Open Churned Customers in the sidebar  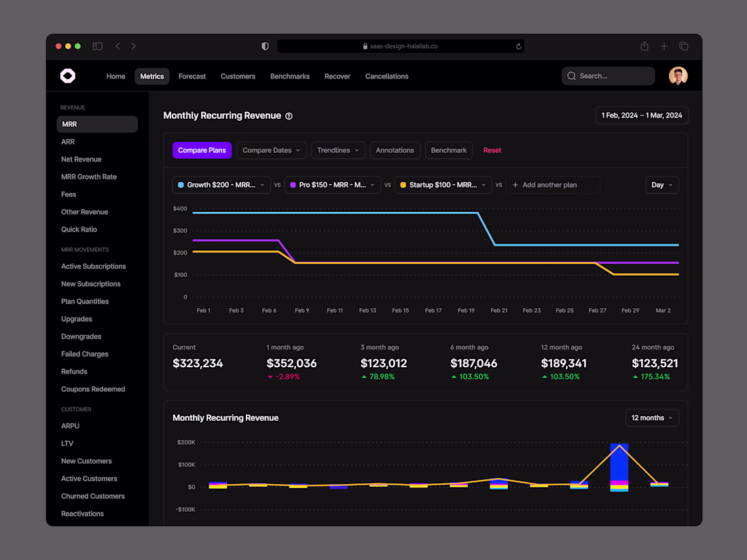93,496
